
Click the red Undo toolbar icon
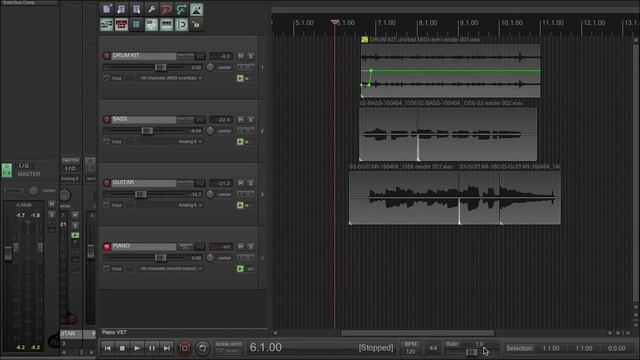pyautogui.click(x=167, y=9)
